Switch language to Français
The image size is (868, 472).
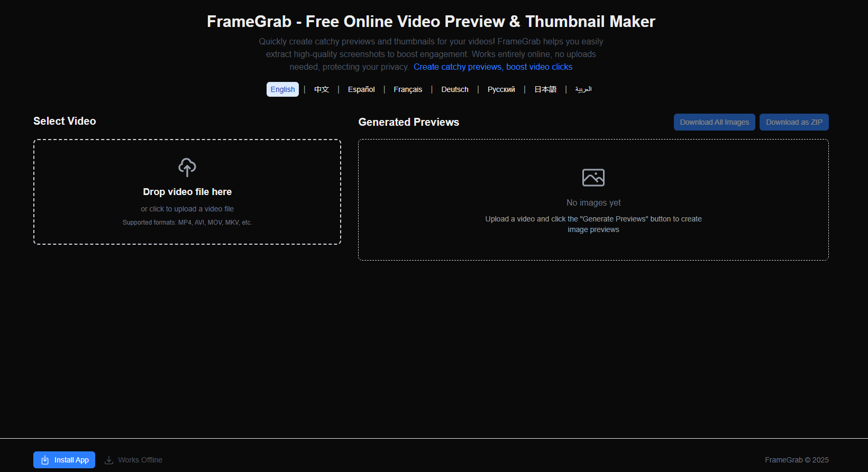(408, 89)
